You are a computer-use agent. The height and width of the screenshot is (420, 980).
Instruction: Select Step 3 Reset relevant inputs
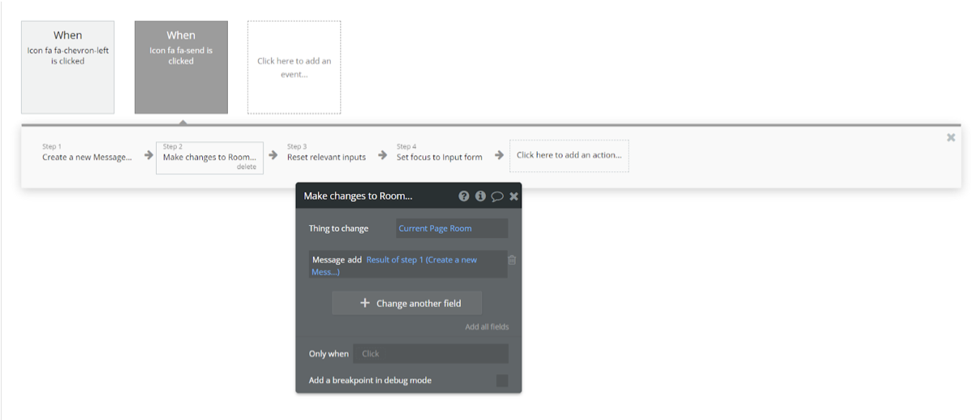327,157
